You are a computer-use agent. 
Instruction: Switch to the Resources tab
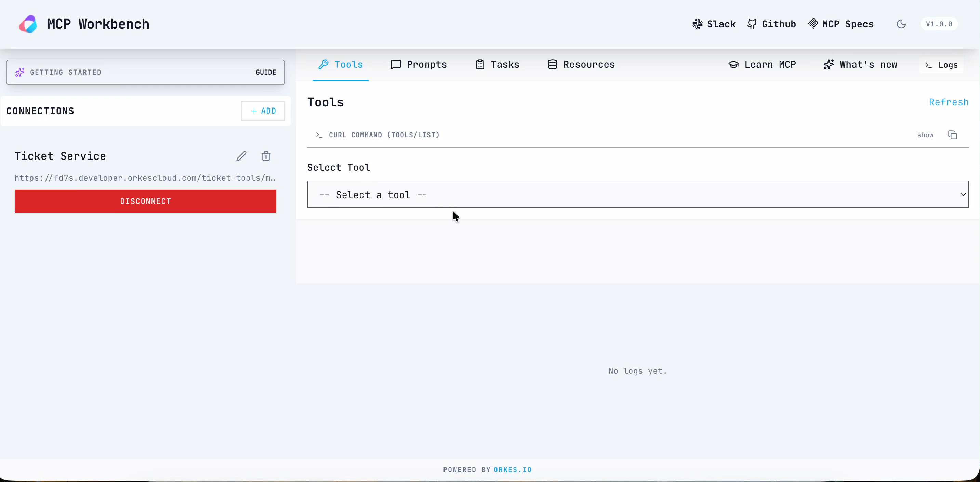(581, 64)
